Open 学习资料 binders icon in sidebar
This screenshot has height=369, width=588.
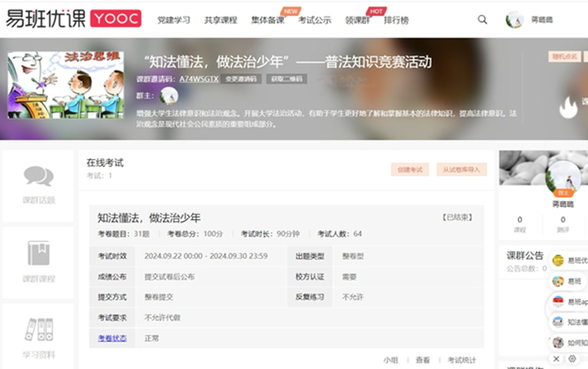[x=39, y=329]
